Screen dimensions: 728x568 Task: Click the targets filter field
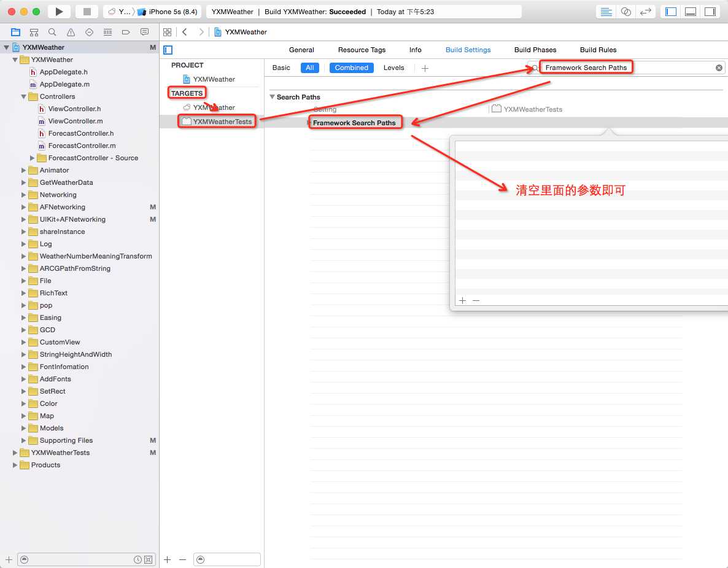[x=228, y=559]
